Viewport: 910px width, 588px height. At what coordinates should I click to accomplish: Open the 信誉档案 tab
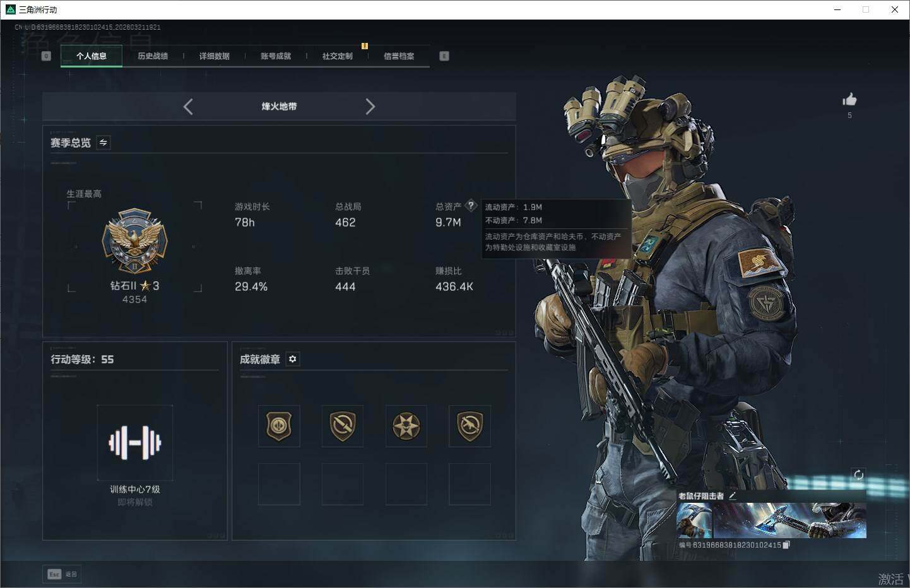[x=399, y=56]
